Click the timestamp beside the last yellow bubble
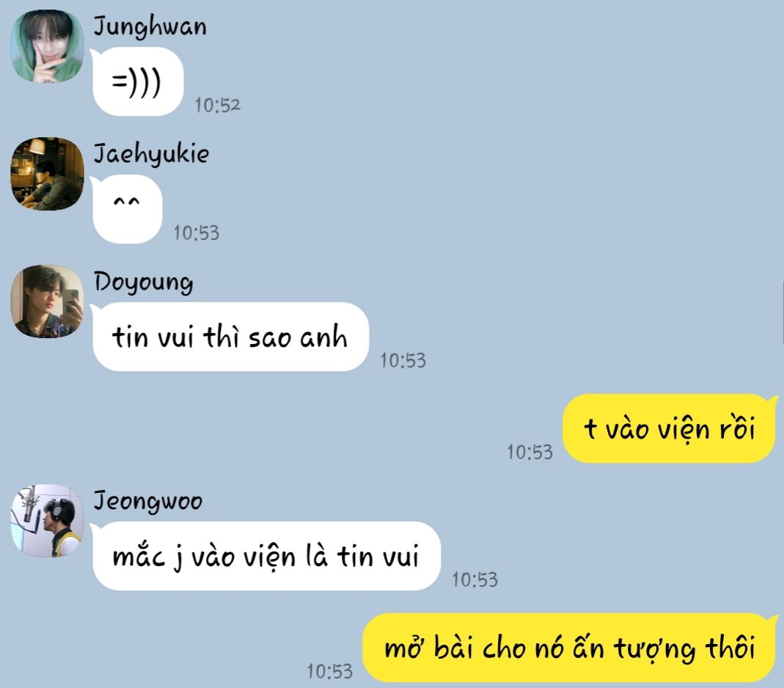Screen dimensions: 784x688 coord(329,672)
